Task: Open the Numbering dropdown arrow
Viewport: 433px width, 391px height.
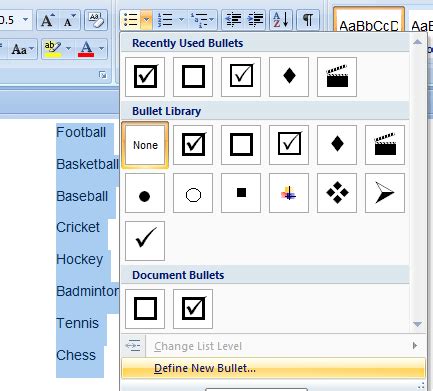Action: pyautogui.click(x=181, y=20)
